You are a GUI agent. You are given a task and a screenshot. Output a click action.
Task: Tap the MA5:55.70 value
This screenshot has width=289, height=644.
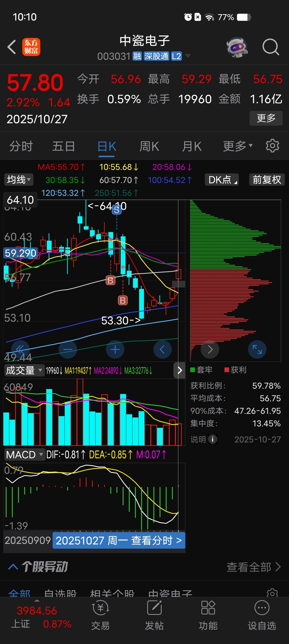click(61, 167)
